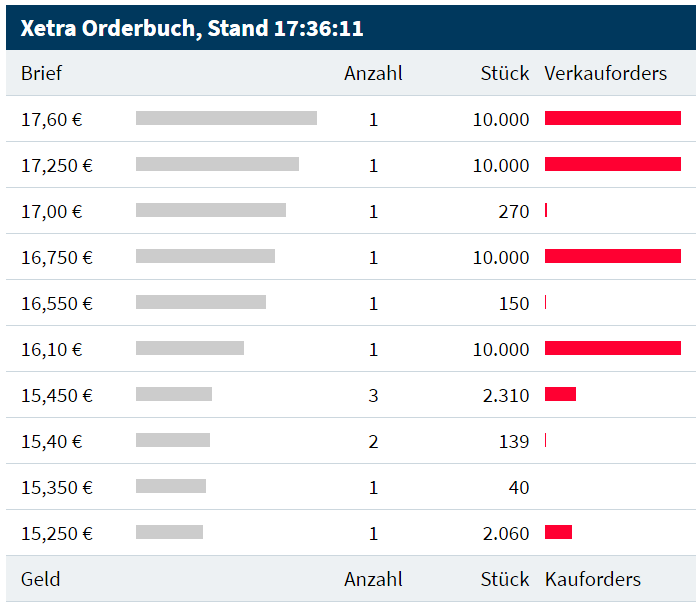Click the red sell bar for 15,450 €
The image size is (697, 609).
[560, 394]
